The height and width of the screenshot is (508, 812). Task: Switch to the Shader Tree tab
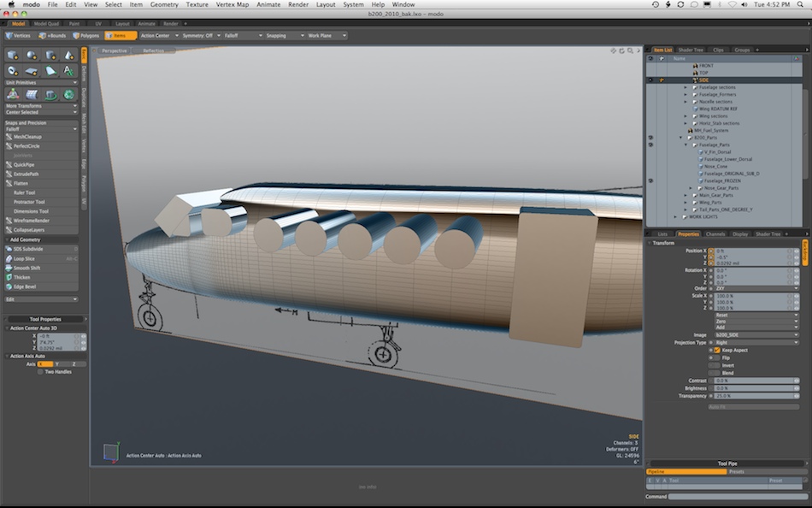tap(691, 50)
